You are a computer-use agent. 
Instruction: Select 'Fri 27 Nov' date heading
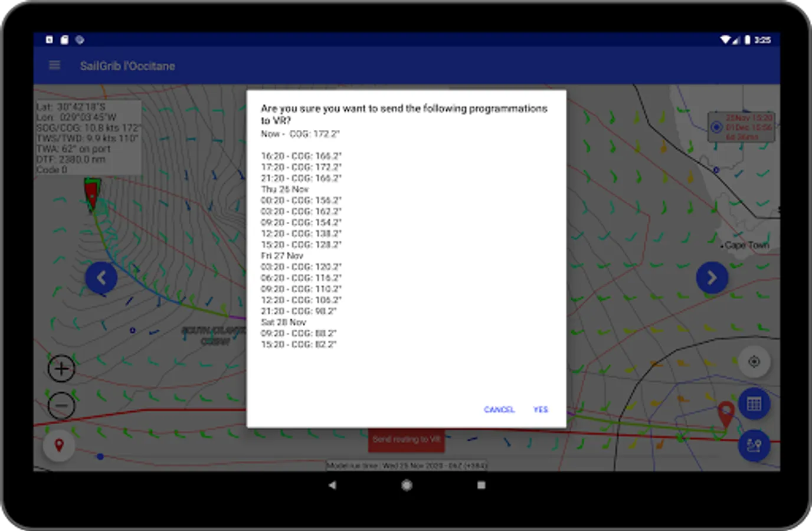[281, 255]
